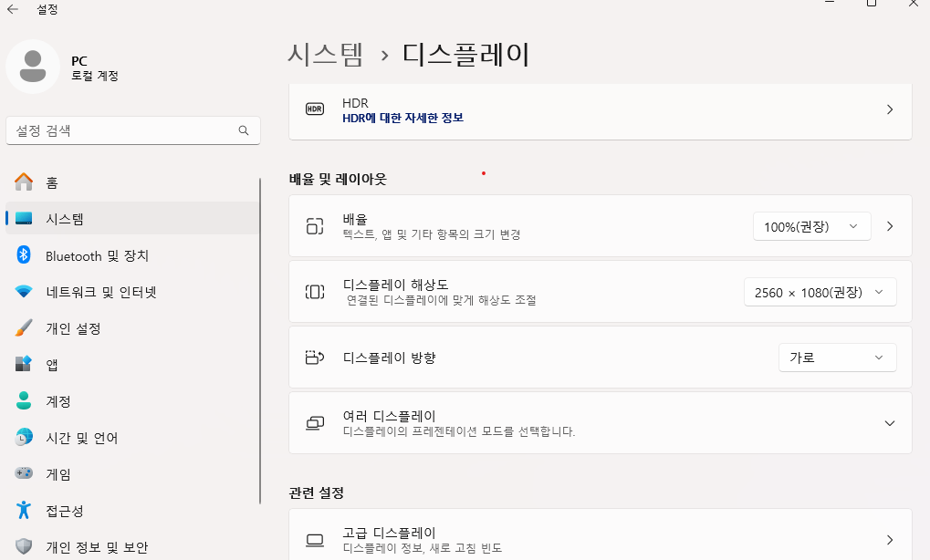
Task: Click the search magnifier icon
Action: [x=244, y=130]
